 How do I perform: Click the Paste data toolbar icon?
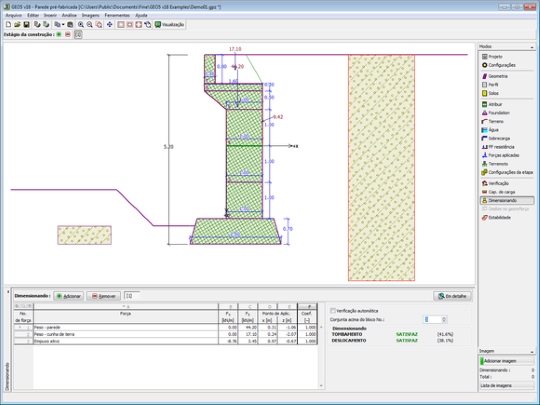[70, 24]
